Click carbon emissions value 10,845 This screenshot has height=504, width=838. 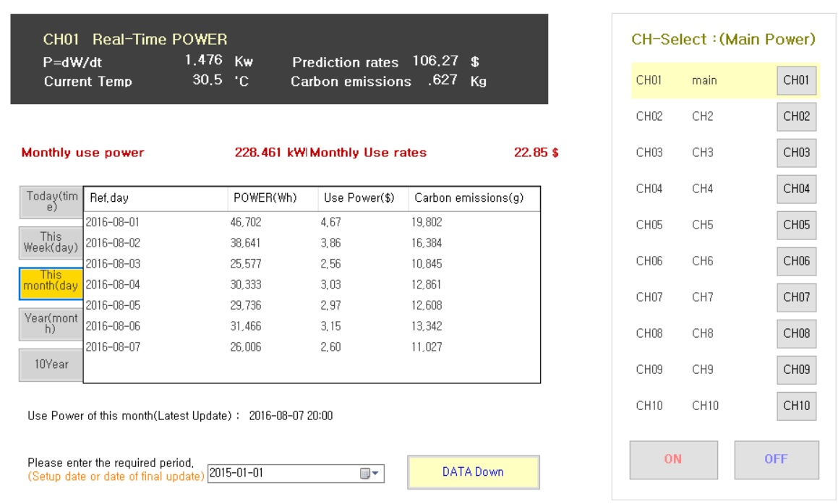(x=427, y=263)
